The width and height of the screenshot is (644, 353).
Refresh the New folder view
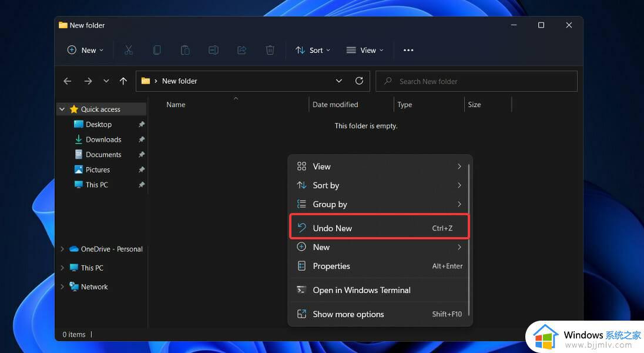click(x=359, y=81)
